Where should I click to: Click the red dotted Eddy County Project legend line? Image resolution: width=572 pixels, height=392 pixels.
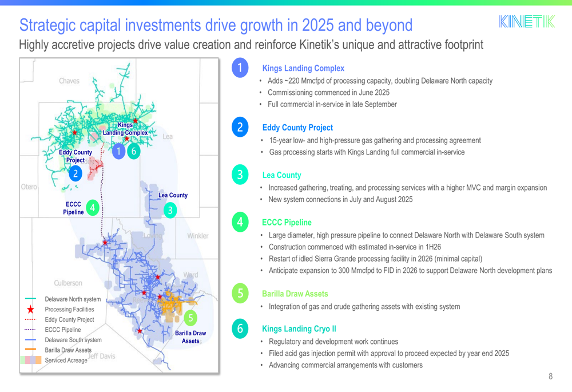30,319
